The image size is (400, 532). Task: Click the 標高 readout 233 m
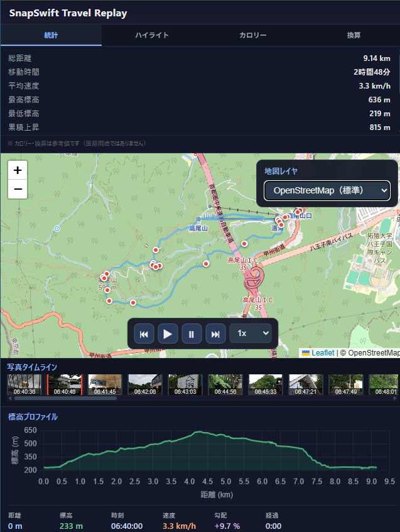pyautogui.click(x=71, y=526)
